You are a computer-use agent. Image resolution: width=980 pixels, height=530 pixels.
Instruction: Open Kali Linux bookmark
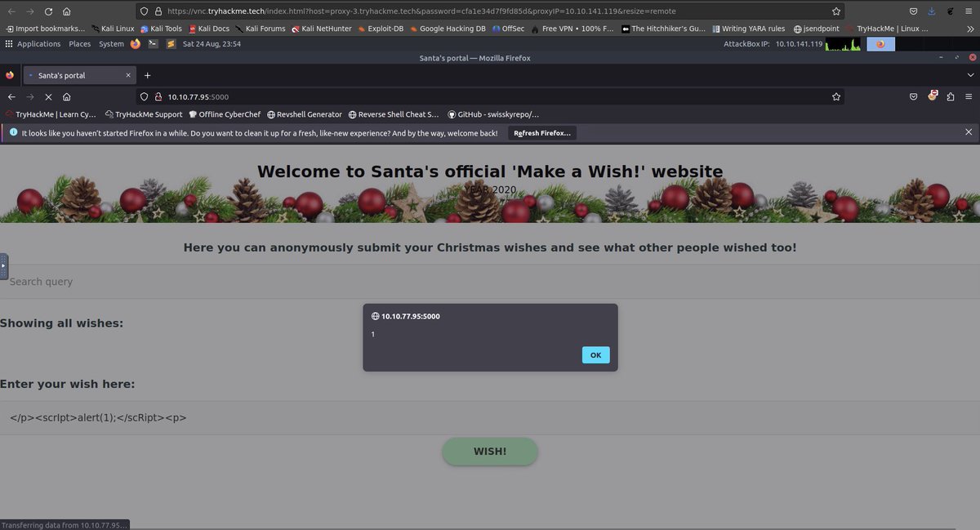coord(113,29)
